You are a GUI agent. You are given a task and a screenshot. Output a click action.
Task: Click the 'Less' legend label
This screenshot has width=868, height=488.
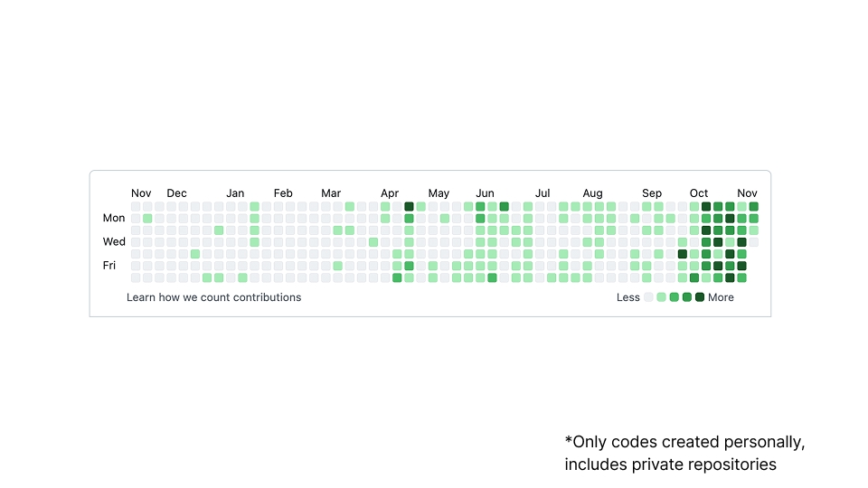(x=627, y=297)
